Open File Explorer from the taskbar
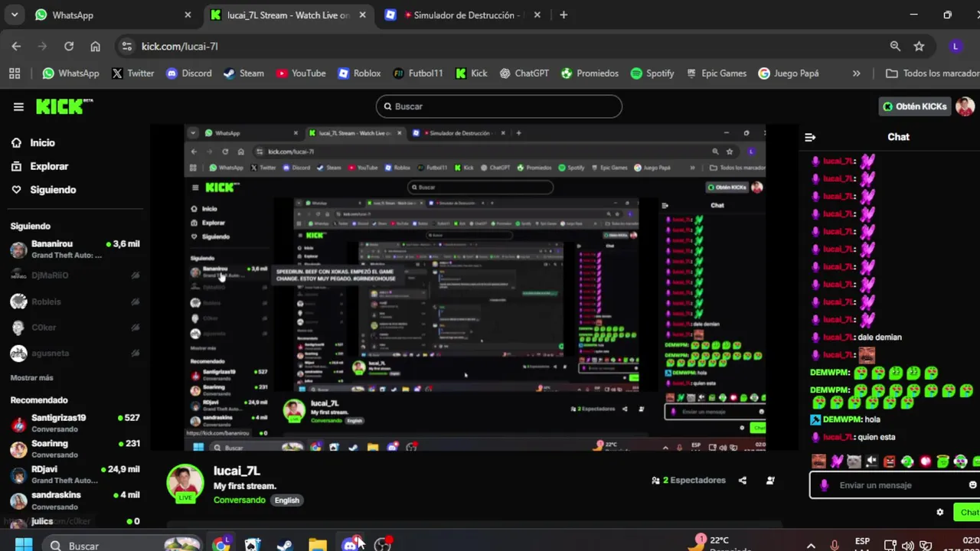This screenshot has height=551, width=980. [318, 545]
